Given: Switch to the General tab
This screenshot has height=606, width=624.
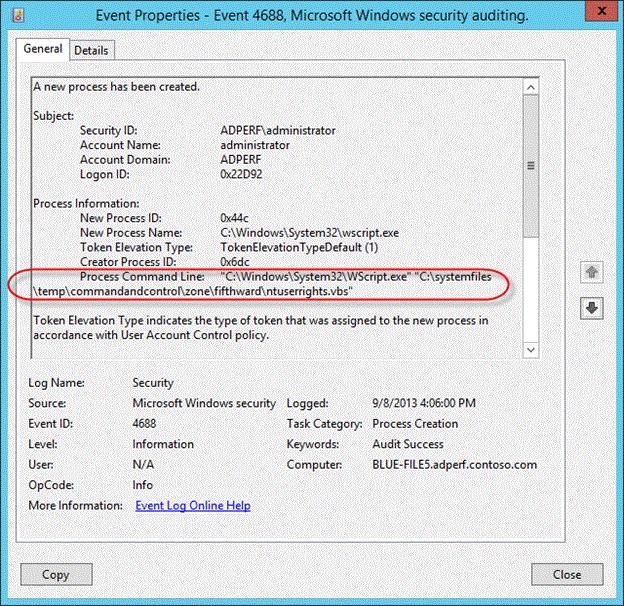Looking at the screenshot, I should tap(43, 49).
